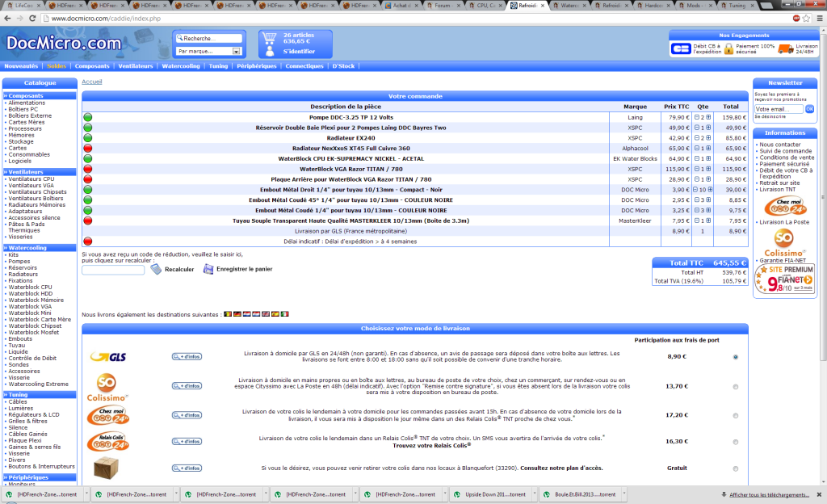The width and height of the screenshot is (827, 504).
Task: Expand the Watercooling catalogue section
Action: pos(40,247)
